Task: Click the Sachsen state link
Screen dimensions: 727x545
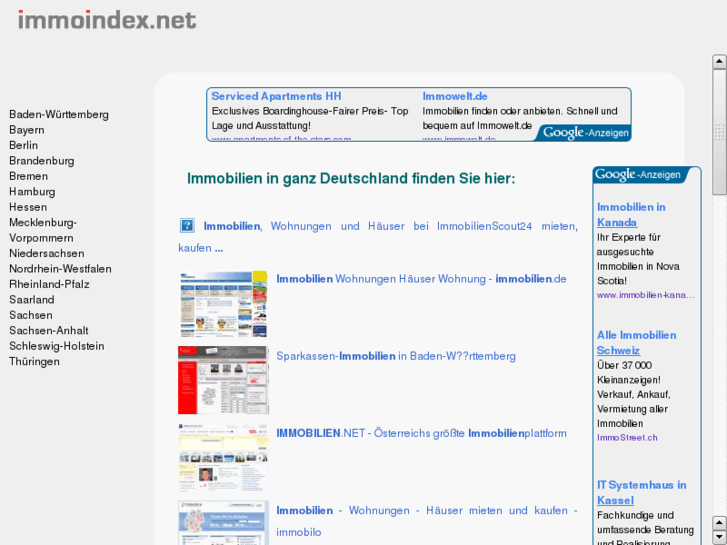Action: [31, 315]
